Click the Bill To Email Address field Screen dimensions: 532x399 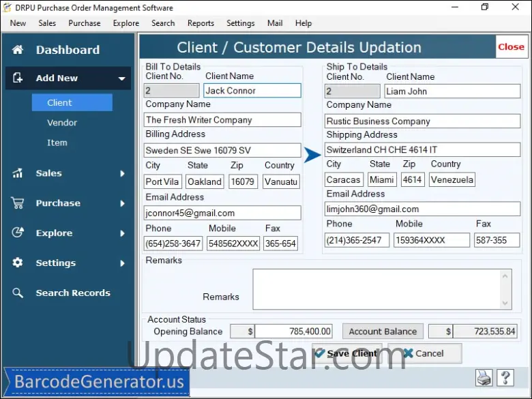click(222, 213)
